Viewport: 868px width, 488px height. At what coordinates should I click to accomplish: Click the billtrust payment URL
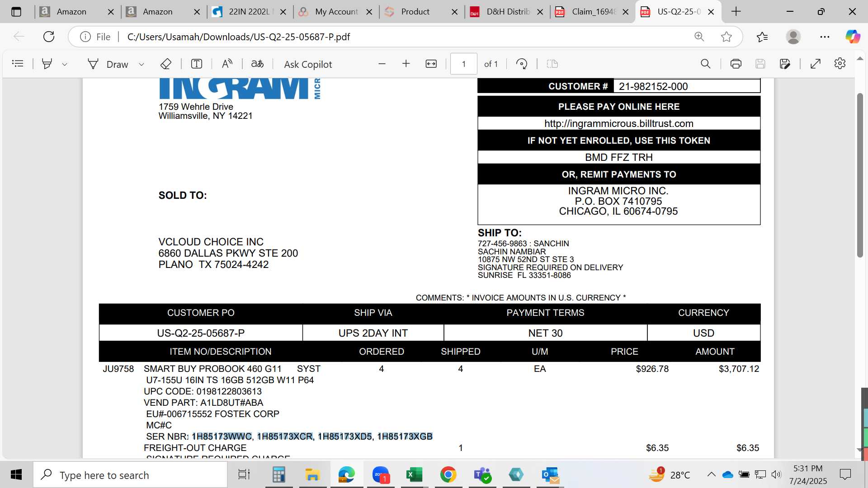(618, 123)
